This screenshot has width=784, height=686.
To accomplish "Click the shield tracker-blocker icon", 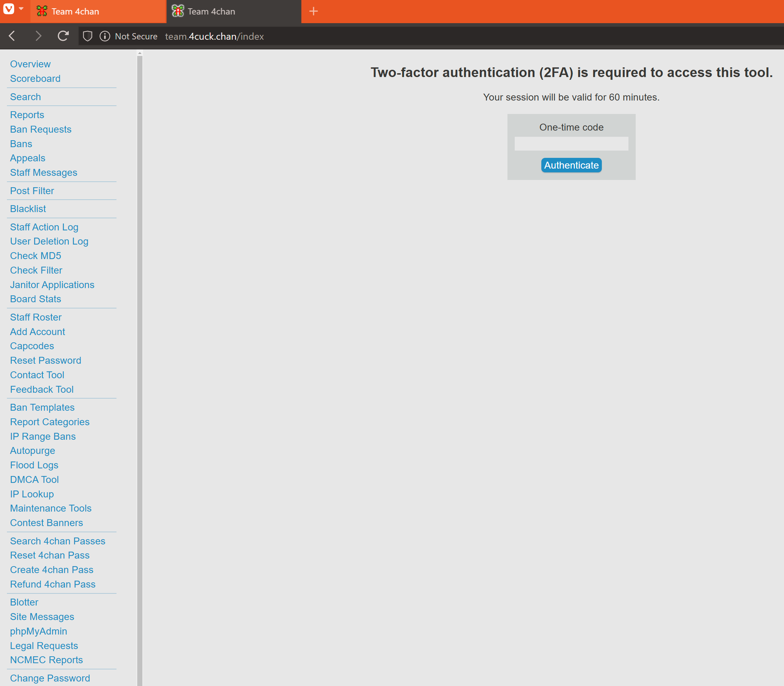I will [x=88, y=36].
